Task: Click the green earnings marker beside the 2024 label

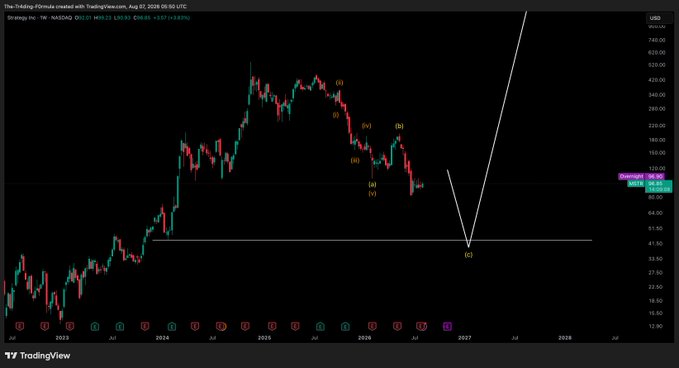Action: (x=172, y=326)
